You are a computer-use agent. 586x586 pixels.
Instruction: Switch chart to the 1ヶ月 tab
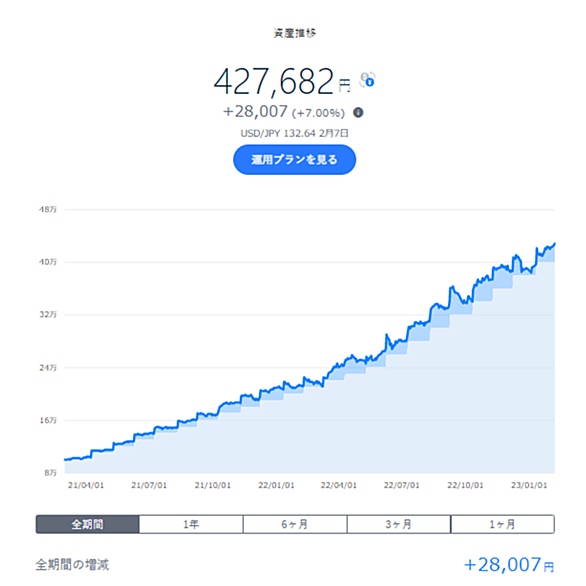tap(503, 524)
